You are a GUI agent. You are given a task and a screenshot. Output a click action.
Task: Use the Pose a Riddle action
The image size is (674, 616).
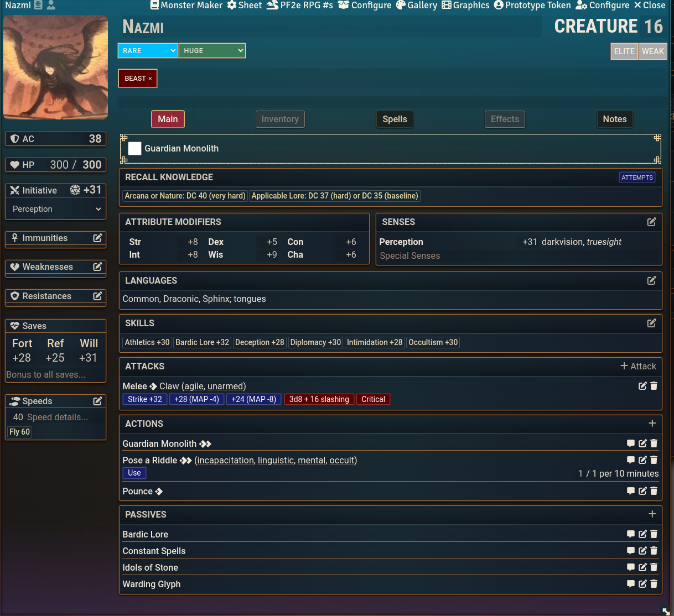(134, 473)
